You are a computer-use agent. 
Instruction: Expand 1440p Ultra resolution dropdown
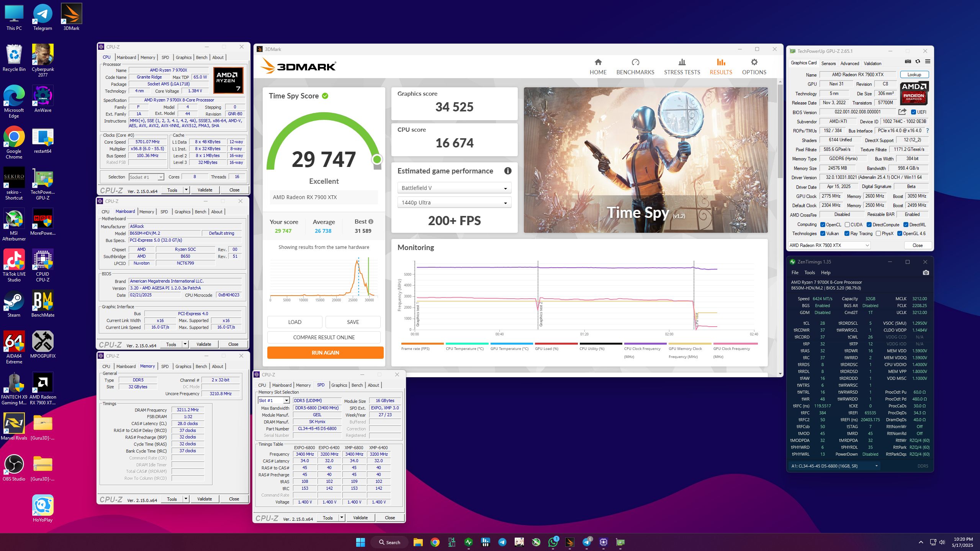click(x=454, y=203)
